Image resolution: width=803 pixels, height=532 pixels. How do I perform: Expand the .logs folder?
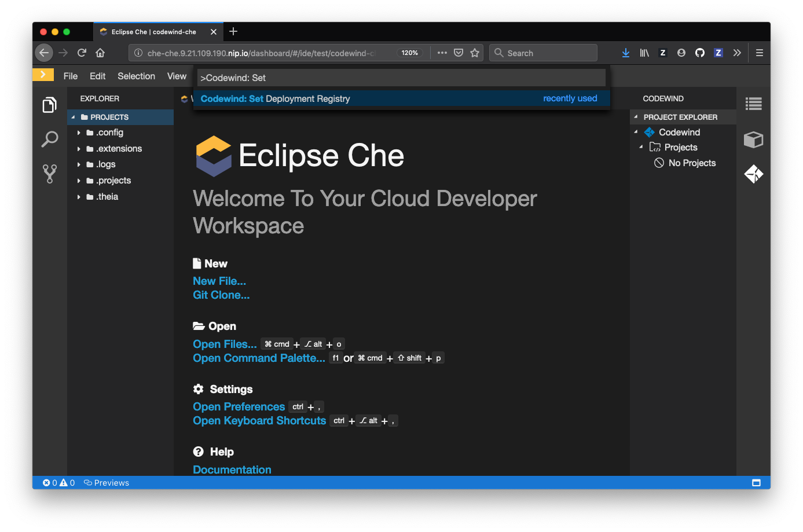click(79, 164)
